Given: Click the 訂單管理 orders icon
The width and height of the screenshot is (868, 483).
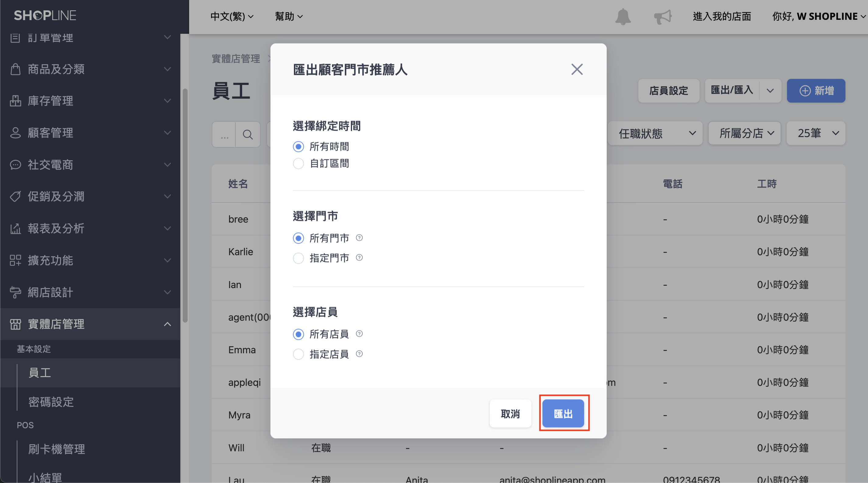Looking at the screenshot, I should click(x=15, y=38).
